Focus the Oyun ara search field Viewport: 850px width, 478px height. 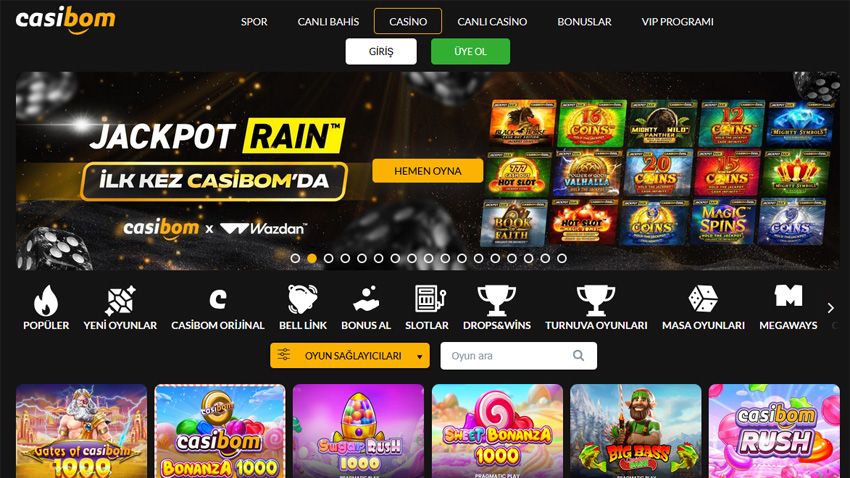pyautogui.click(x=518, y=356)
